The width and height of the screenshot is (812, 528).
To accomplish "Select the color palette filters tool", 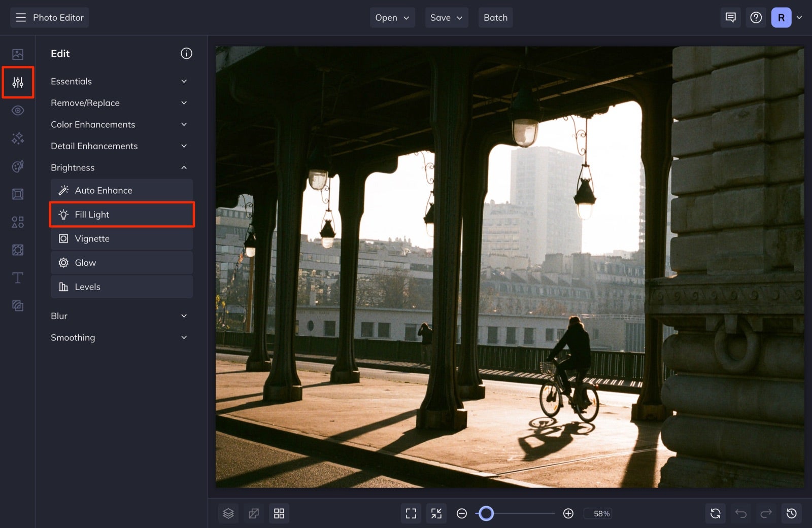I will 18,166.
